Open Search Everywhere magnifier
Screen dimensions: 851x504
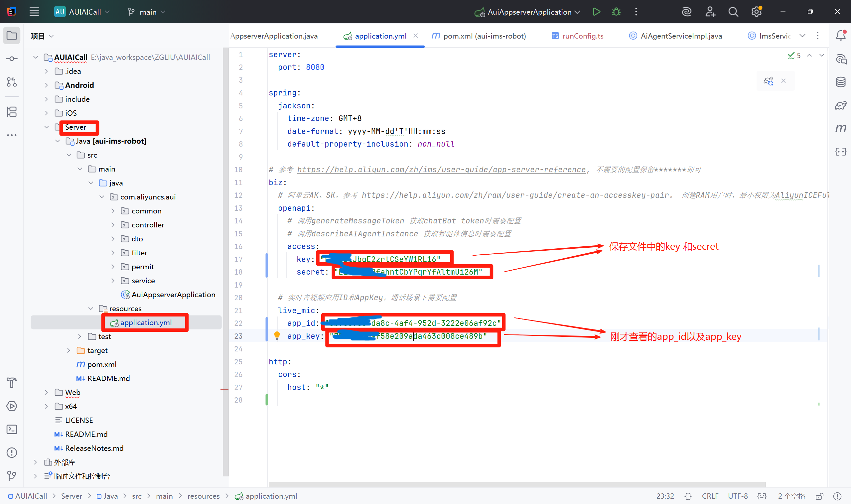point(733,12)
